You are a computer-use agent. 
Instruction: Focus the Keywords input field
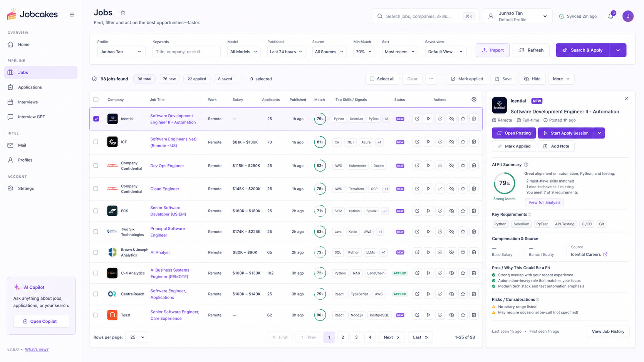pos(186,52)
